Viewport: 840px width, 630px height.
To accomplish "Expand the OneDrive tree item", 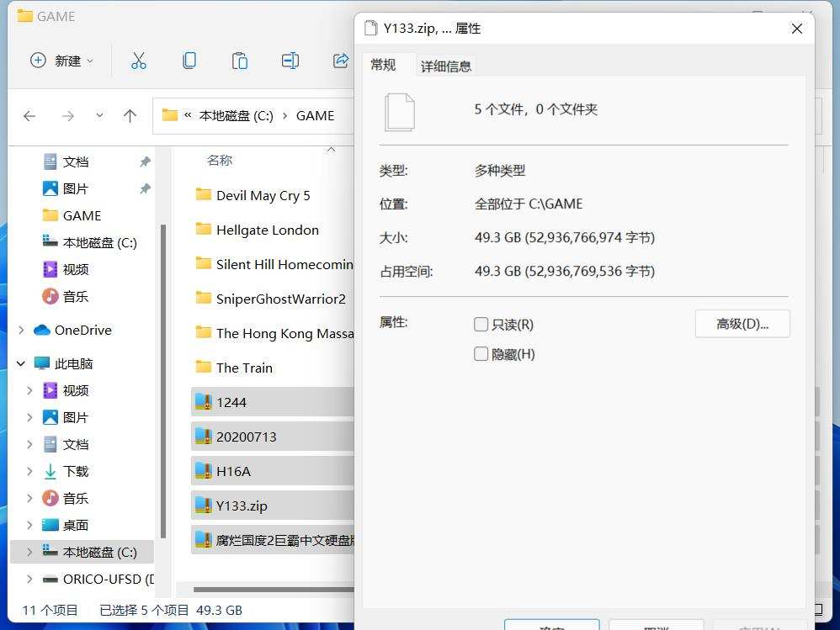I will [22, 330].
